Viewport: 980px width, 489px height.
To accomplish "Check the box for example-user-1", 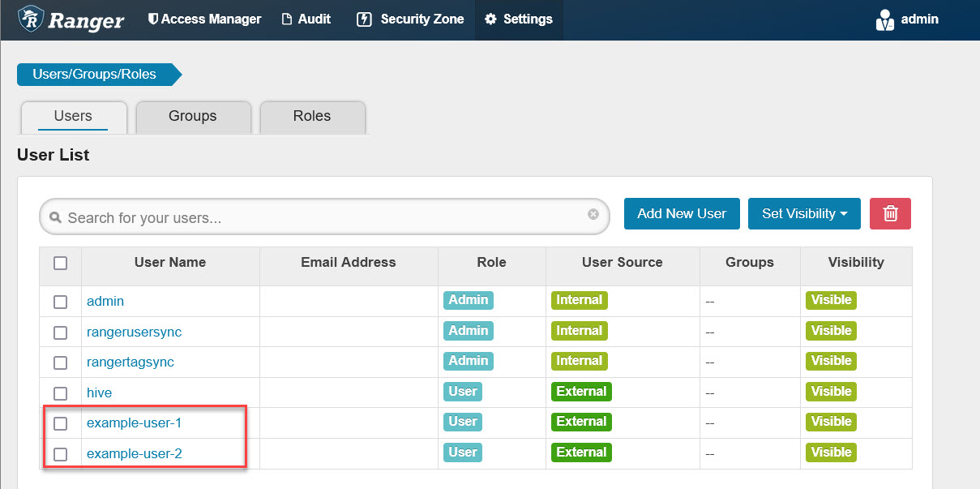I will [x=60, y=423].
